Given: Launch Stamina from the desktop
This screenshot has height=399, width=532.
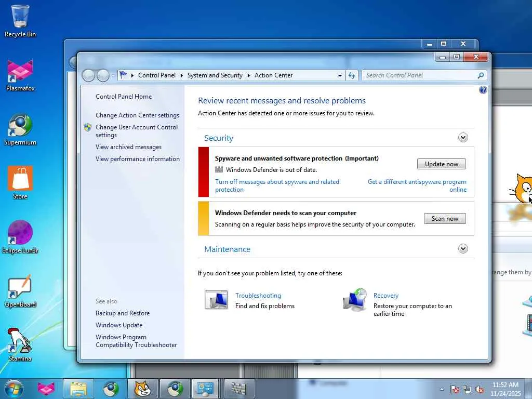Looking at the screenshot, I should (20, 345).
